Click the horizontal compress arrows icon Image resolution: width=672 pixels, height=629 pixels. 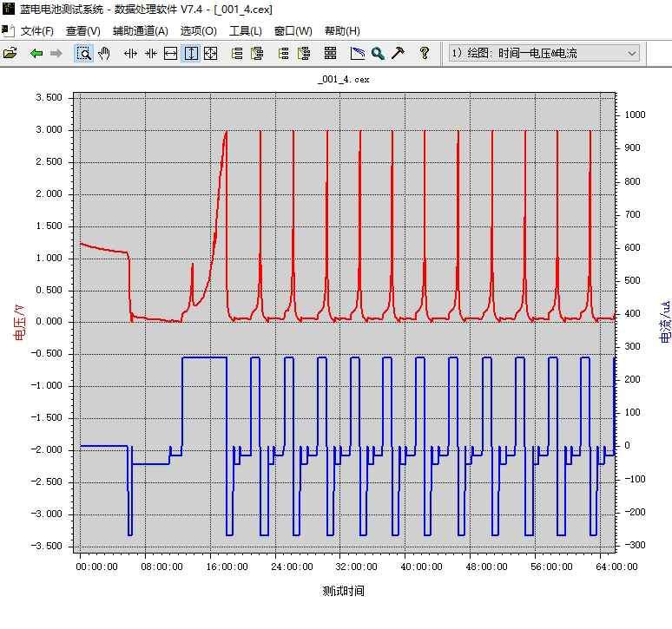(x=150, y=53)
